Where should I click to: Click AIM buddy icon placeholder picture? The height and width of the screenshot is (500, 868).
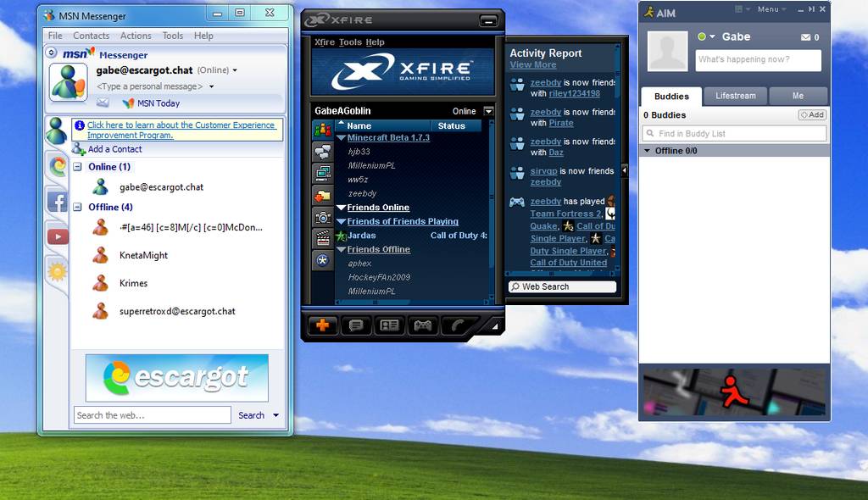point(667,51)
